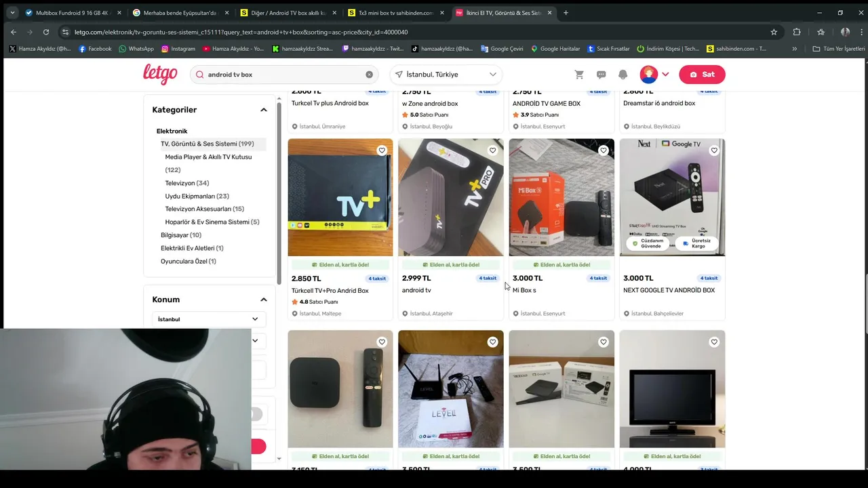Open the Facebook bookmark
The width and height of the screenshot is (868, 488).
click(x=95, y=49)
